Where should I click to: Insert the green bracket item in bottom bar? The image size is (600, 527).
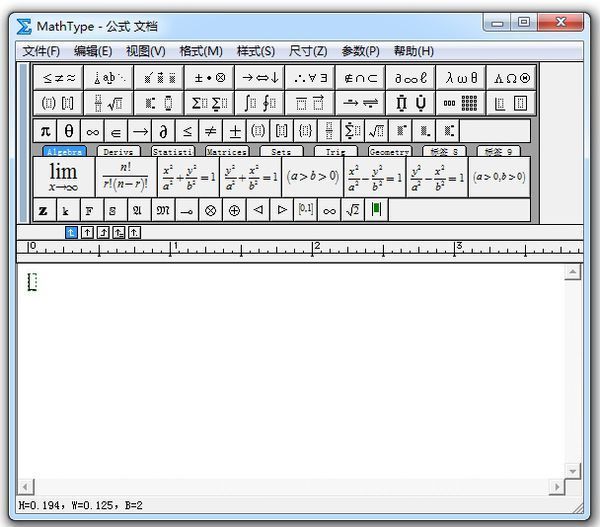pos(376,210)
